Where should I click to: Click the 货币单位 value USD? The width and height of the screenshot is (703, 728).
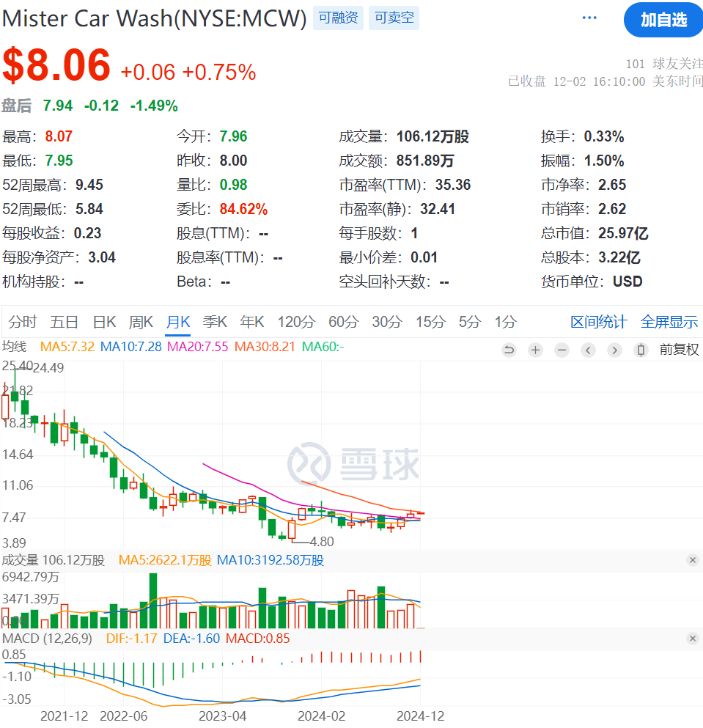(627, 282)
